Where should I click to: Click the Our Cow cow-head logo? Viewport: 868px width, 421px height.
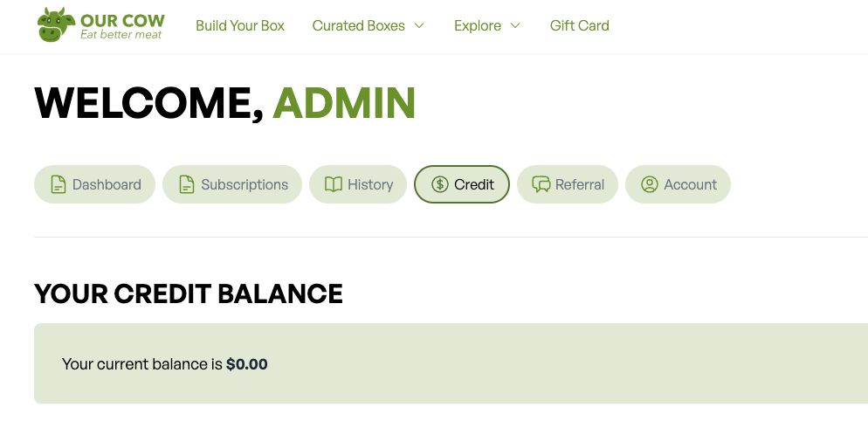56,25
